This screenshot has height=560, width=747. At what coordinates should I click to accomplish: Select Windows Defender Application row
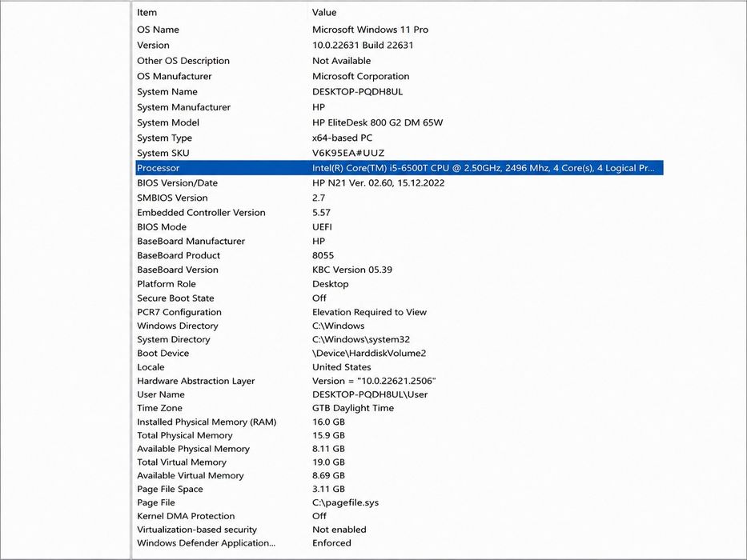pyautogui.click(x=400, y=543)
